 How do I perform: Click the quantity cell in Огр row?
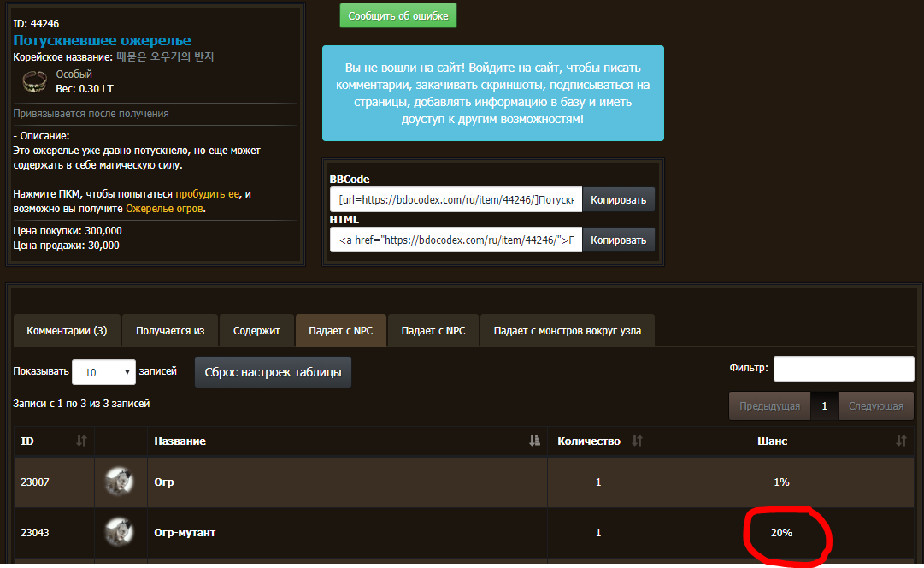pyautogui.click(x=598, y=482)
